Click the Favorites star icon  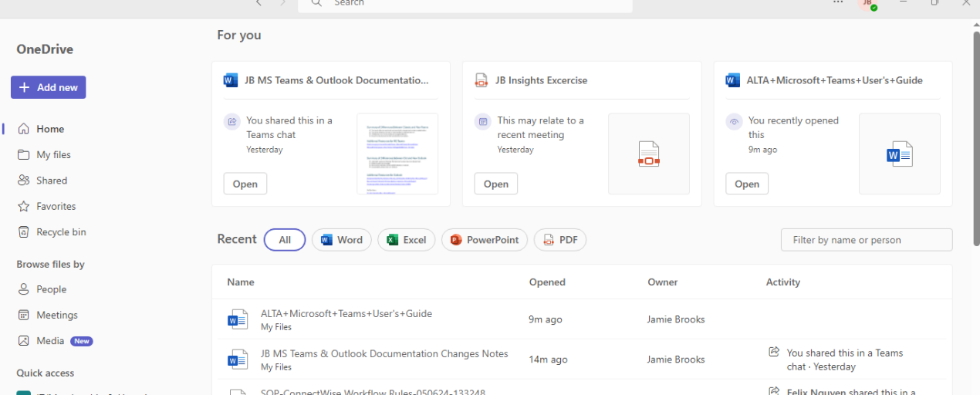[x=24, y=206]
